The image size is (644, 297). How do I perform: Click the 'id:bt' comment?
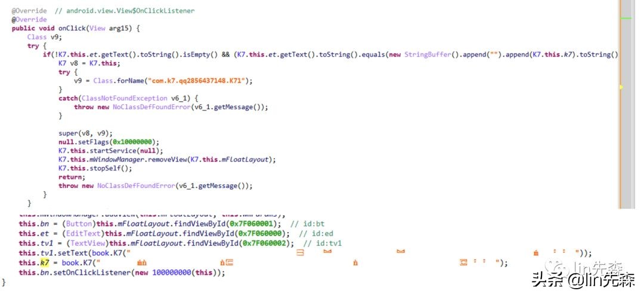308,224
